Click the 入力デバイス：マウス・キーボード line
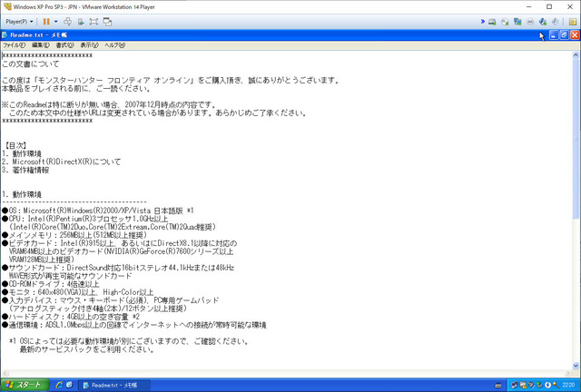This screenshot has width=581, height=392. coord(111,300)
